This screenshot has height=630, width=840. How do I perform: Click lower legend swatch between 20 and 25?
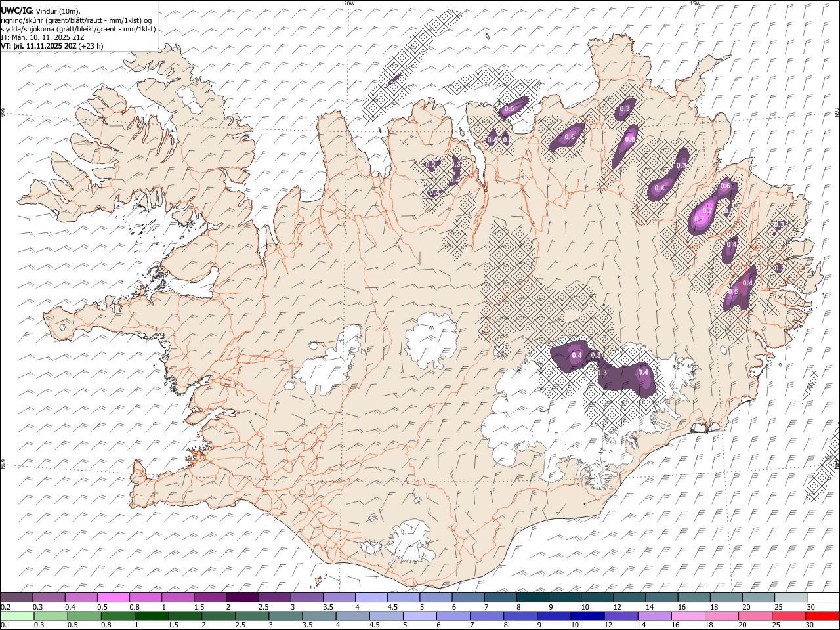[x=754, y=616]
